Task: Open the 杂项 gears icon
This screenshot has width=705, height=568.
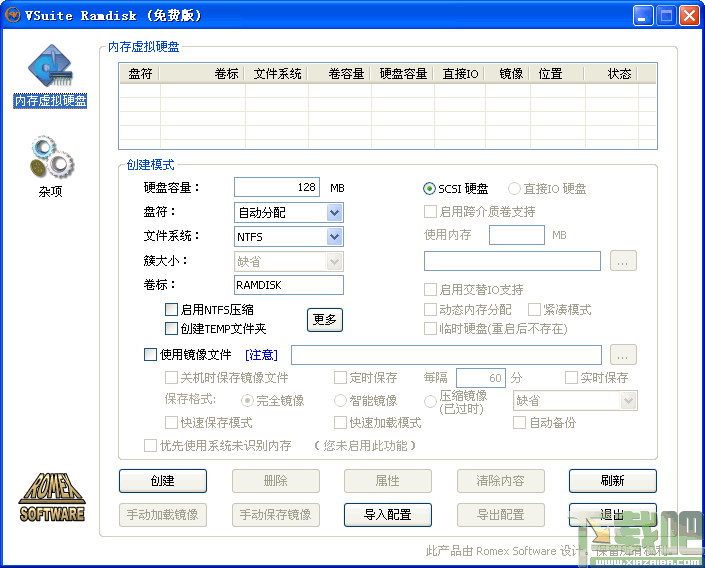Action: coord(51,166)
